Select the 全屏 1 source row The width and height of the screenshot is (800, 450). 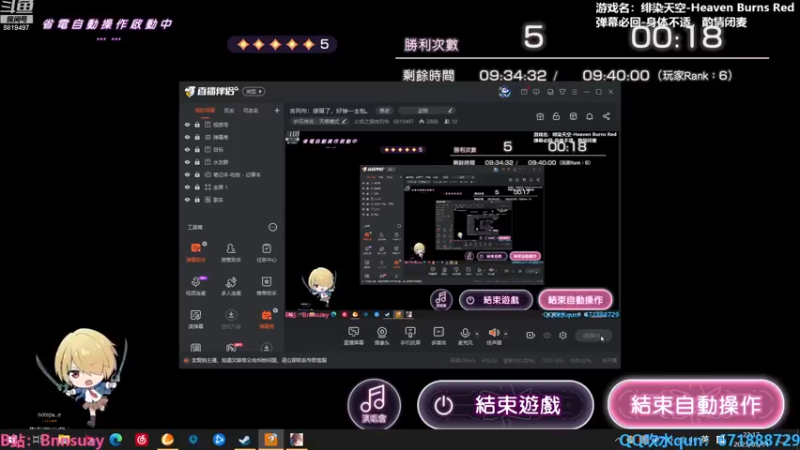(233, 187)
